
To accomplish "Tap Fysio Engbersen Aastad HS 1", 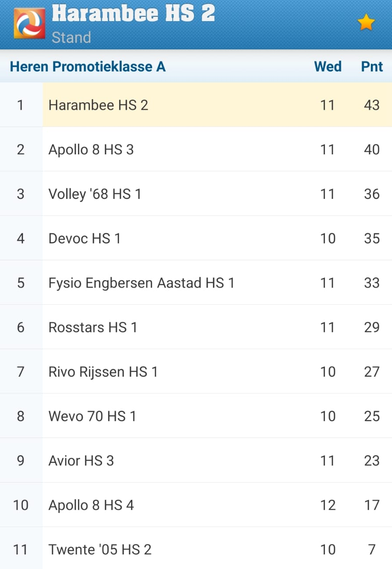I will tap(141, 283).
